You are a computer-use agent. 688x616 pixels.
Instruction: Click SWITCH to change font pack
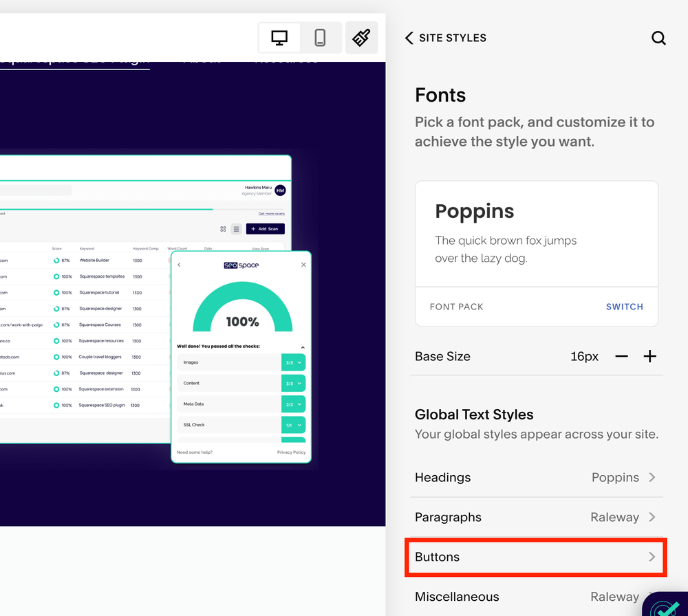coord(625,307)
